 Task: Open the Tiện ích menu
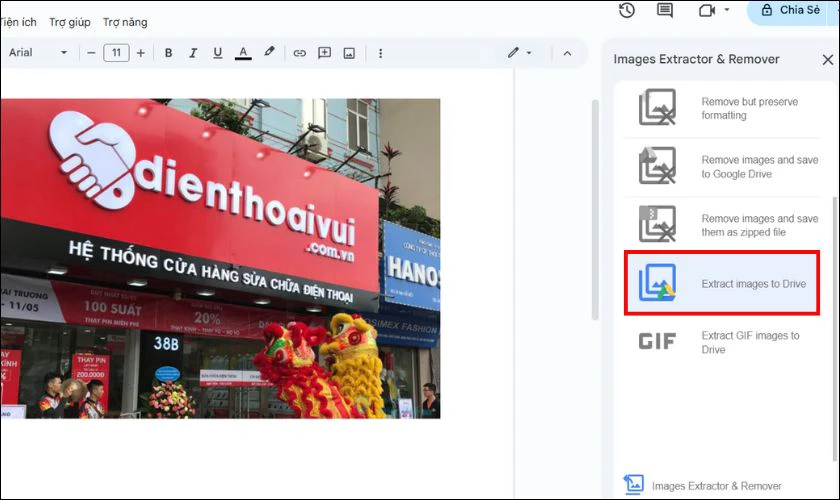(x=18, y=22)
